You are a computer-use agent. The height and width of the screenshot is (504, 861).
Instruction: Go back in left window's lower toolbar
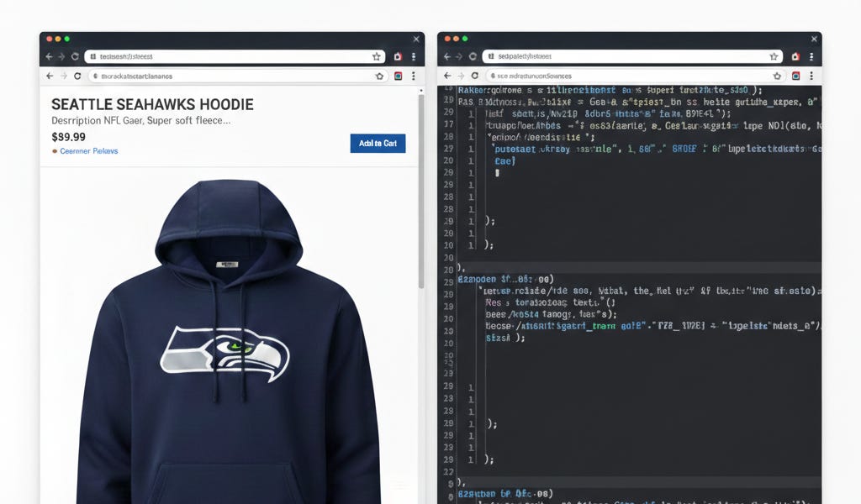point(50,76)
